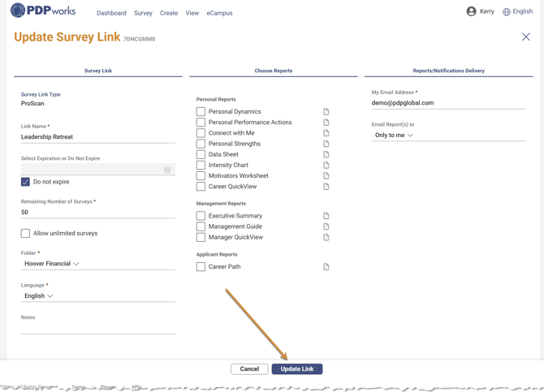Click the Update Link button
The height and width of the screenshot is (392, 544).
coord(297,368)
